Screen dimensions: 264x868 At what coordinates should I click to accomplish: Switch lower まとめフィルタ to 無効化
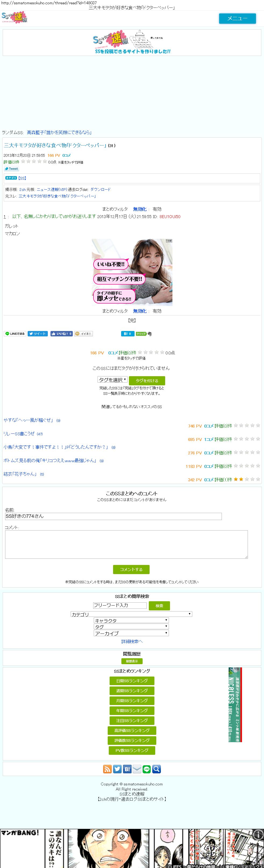(x=140, y=311)
